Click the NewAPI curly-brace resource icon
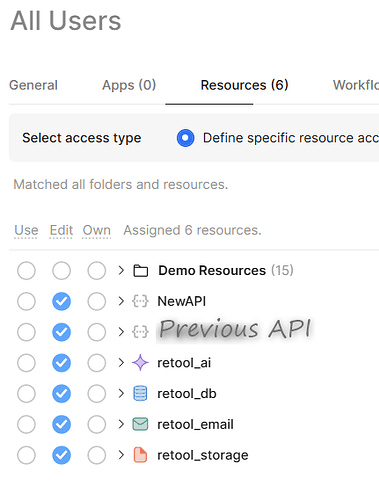The height and width of the screenshot is (500, 379). pyautogui.click(x=140, y=301)
